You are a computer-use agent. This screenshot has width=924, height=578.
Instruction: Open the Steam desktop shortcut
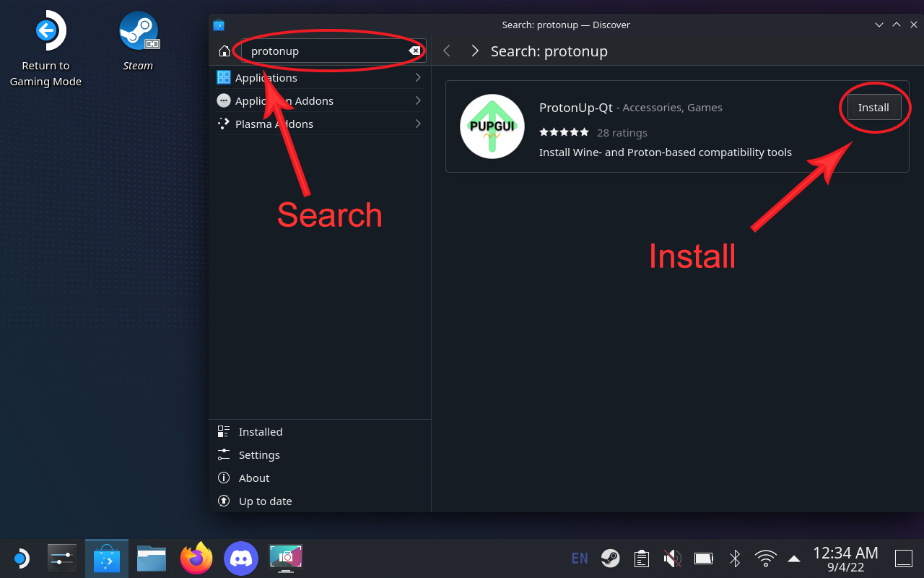138,41
